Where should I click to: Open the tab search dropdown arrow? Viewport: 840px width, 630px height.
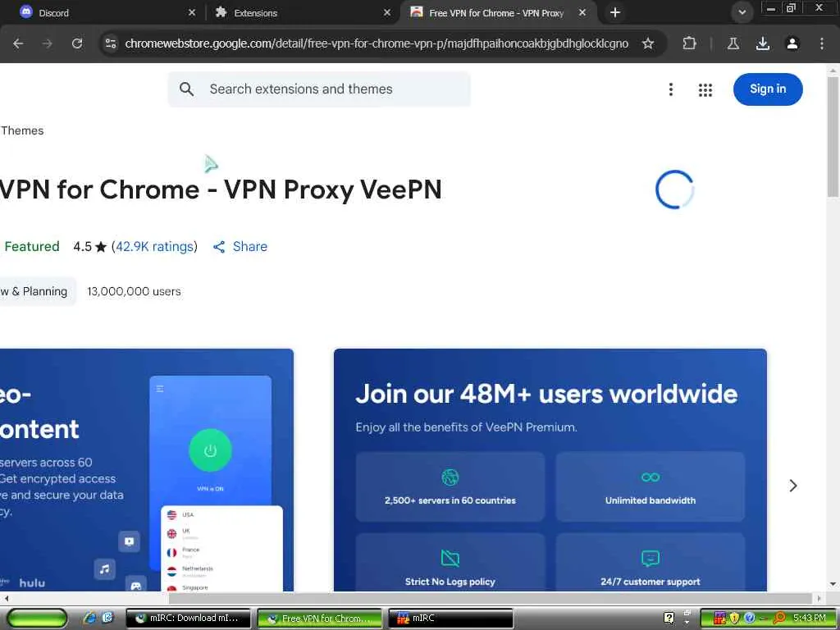(x=742, y=12)
